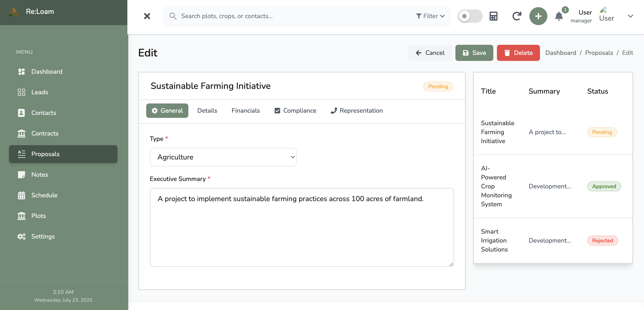Open the Compliance tab with checkbox
This screenshot has width=644, height=310.
point(295,110)
